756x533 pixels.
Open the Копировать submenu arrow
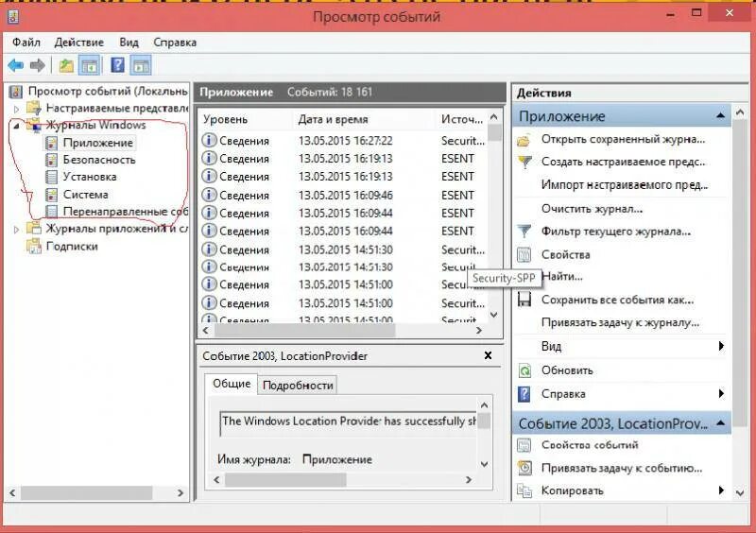point(721,490)
